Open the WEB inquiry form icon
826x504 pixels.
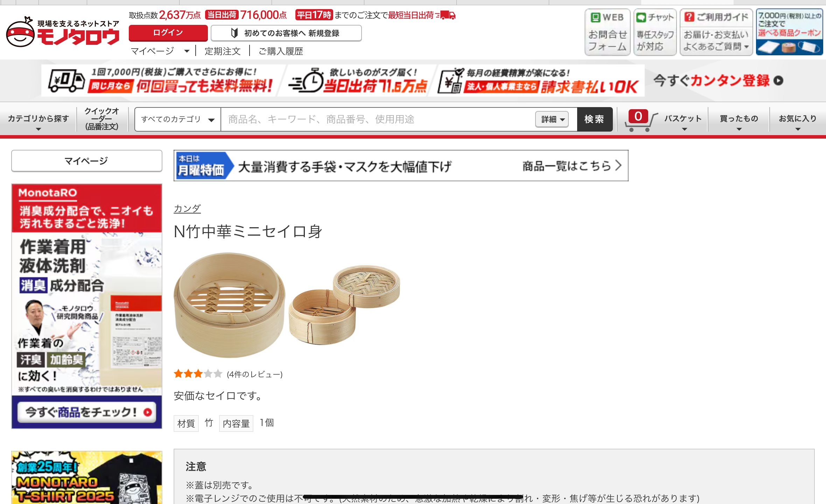(595, 17)
